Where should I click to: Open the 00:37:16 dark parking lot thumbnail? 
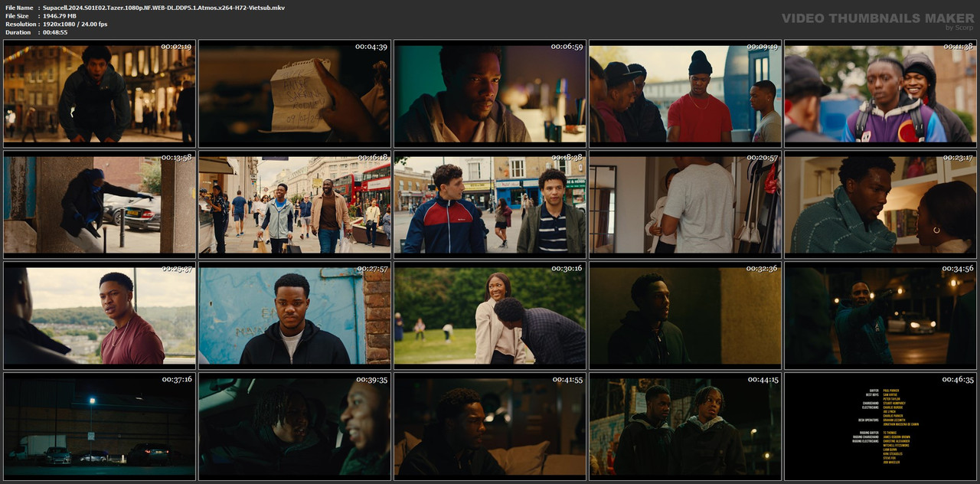(100, 427)
